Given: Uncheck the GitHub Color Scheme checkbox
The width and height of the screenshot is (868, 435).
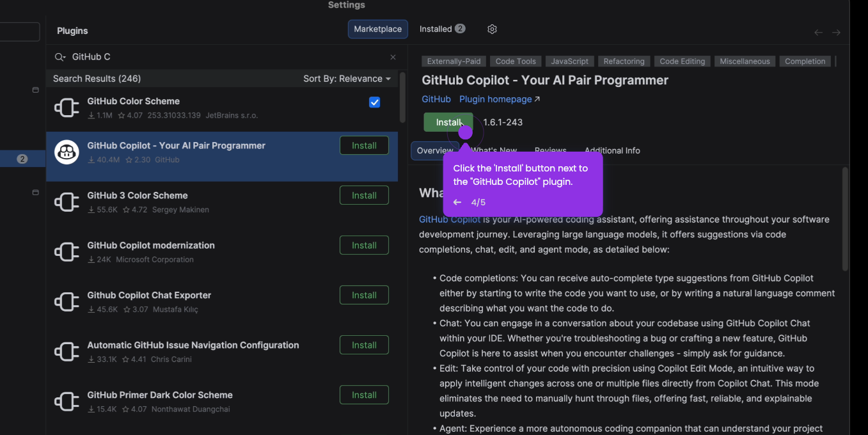Looking at the screenshot, I should pyautogui.click(x=375, y=102).
